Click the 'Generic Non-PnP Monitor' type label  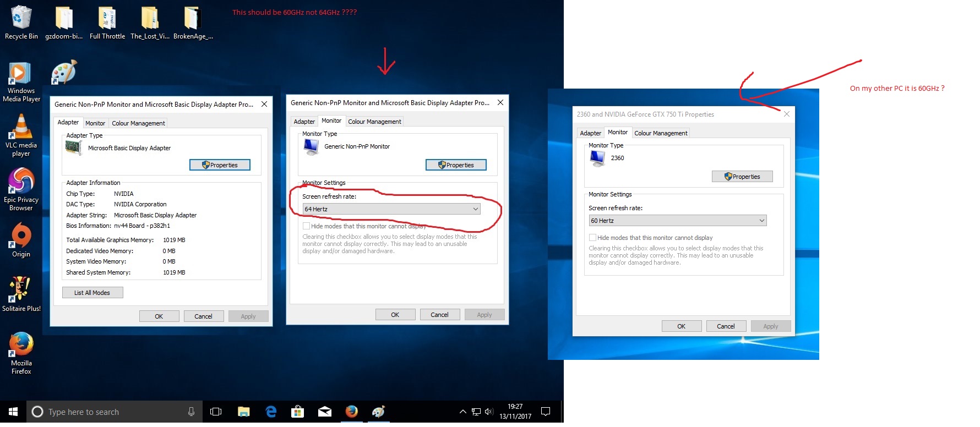pyautogui.click(x=357, y=146)
